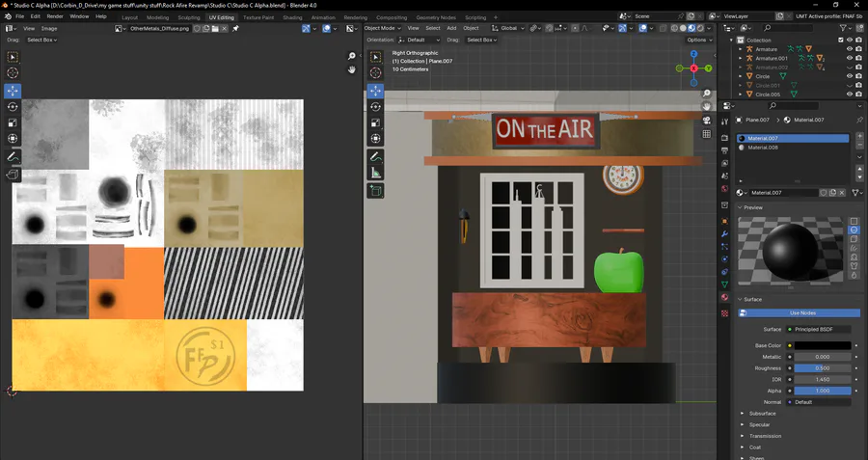This screenshot has height=460, width=868.
Task: Click the Use Nodes button
Action: tap(801, 312)
